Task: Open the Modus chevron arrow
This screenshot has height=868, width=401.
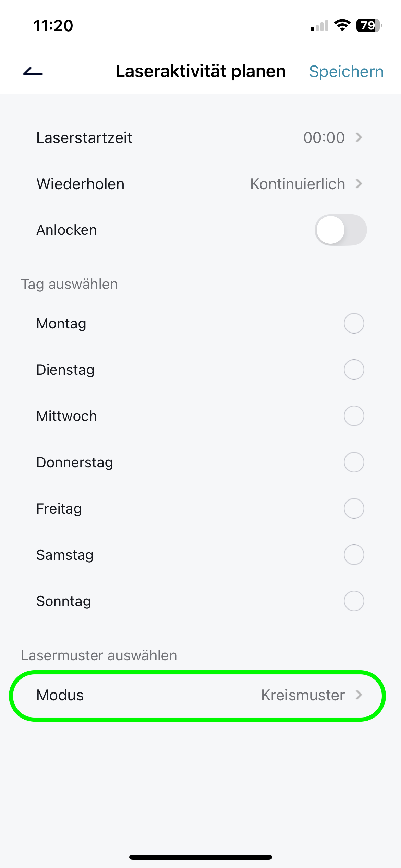Action: pos(359,695)
